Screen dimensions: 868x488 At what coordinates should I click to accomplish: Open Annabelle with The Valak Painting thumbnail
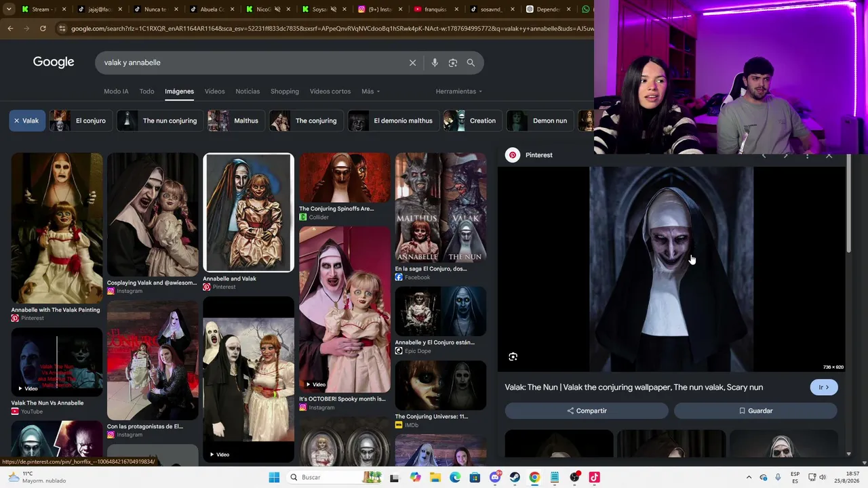(57, 228)
